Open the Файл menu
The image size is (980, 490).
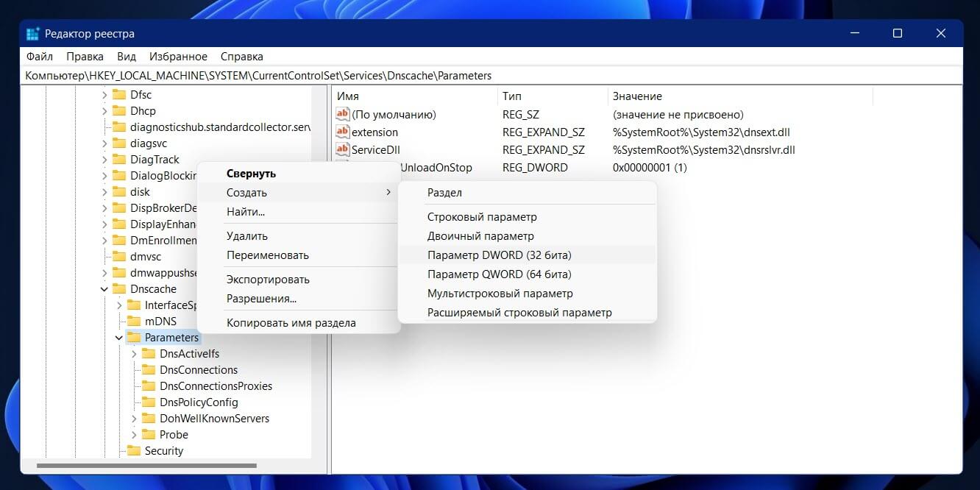[39, 57]
